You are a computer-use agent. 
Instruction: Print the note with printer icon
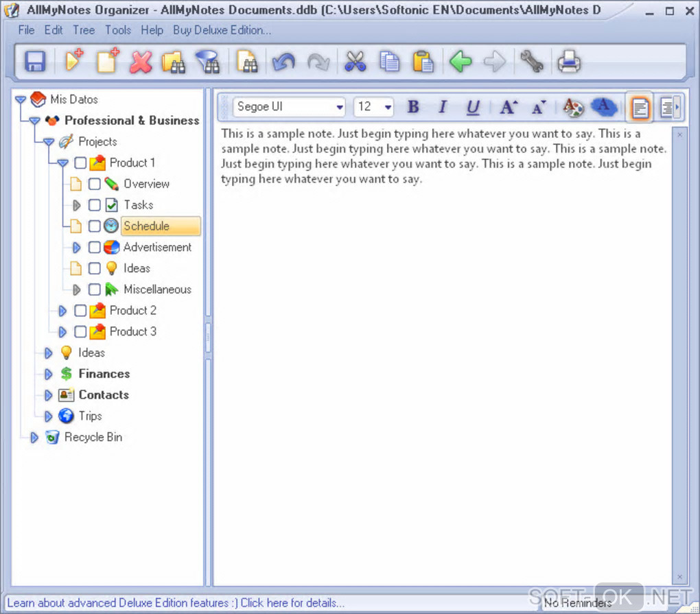[x=569, y=62]
